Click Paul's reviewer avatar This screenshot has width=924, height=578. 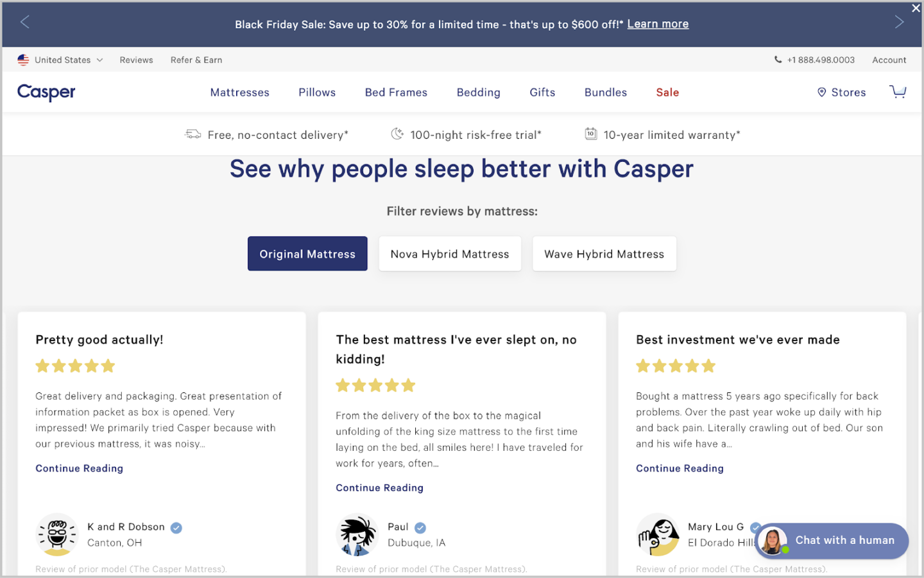pyautogui.click(x=357, y=535)
